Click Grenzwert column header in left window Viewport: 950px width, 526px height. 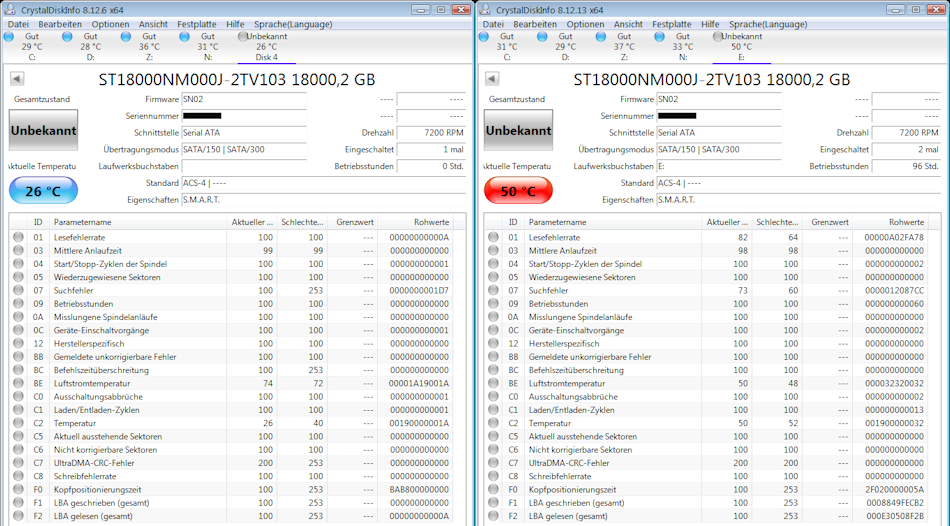pos(352,222)
